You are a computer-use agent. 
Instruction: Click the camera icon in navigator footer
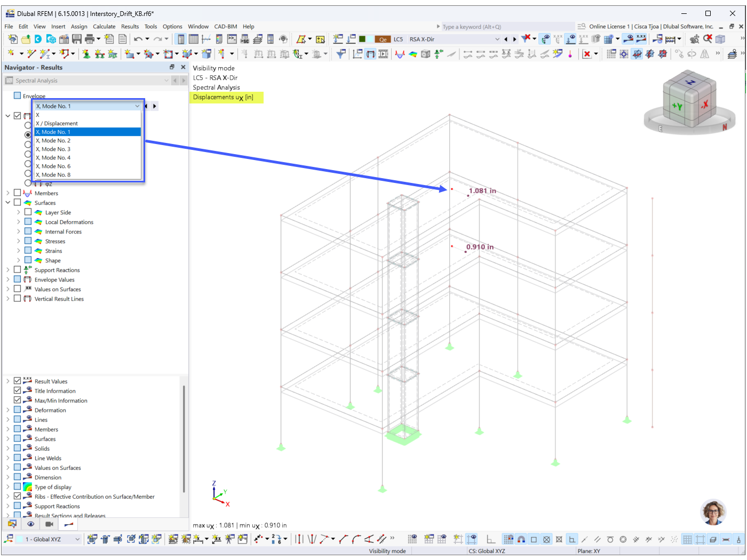click(x=49, y=524)
